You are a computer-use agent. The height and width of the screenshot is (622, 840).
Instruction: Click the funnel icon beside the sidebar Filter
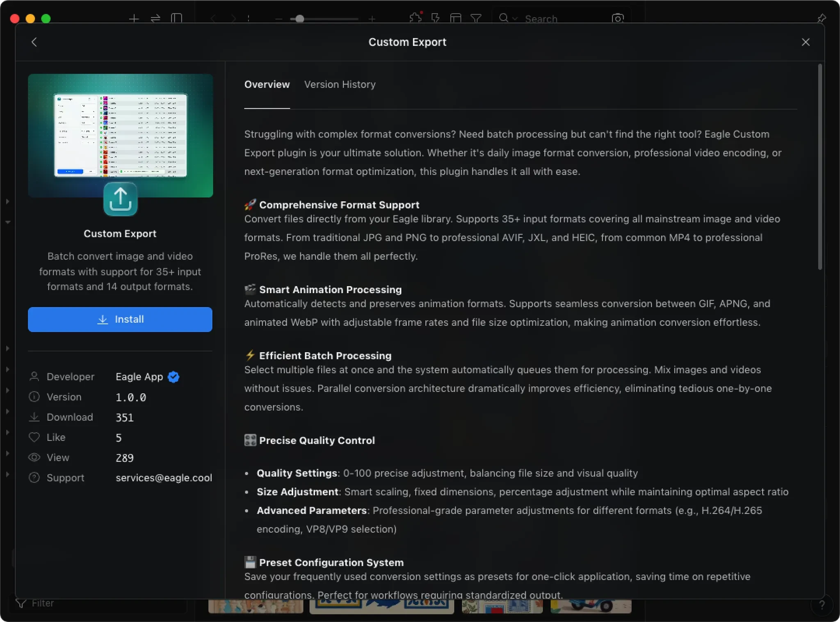click(21, 603)
